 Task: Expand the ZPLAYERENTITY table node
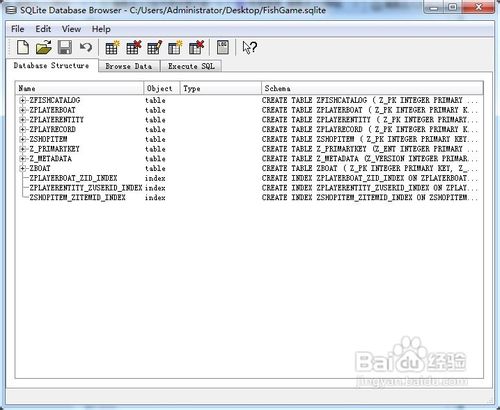pyautogui.click(x=22, y=120)
